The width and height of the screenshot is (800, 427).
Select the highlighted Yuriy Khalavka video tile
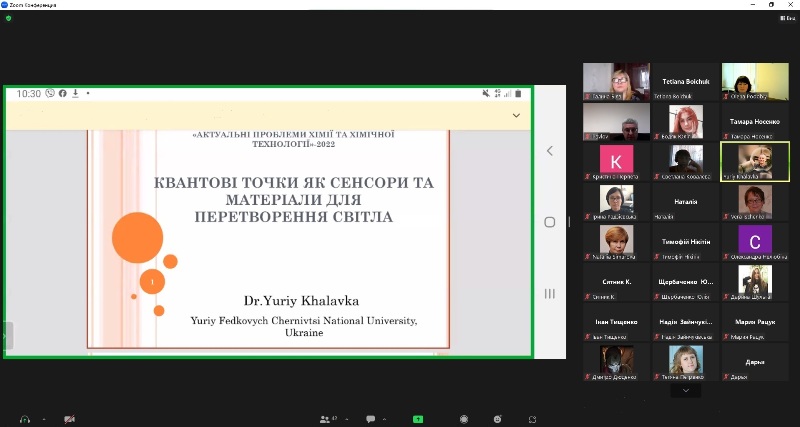point(754,161)
